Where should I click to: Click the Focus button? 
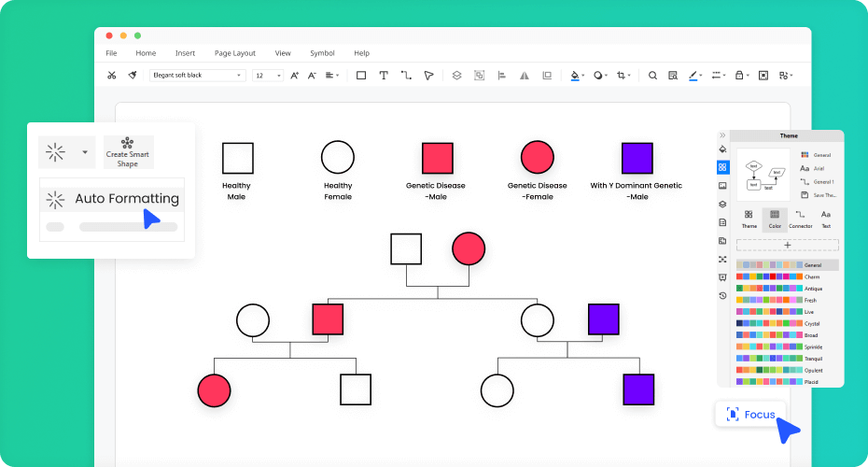(750, 415)
